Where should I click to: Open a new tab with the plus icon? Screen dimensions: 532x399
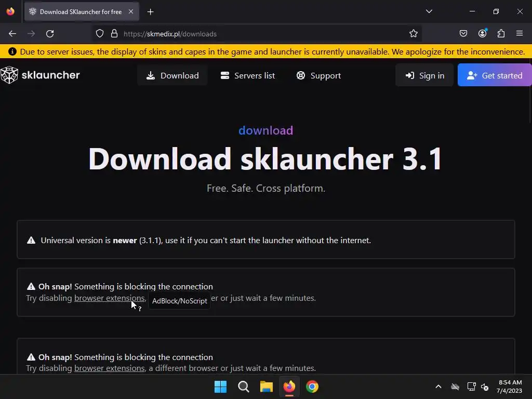pos(150,12)
